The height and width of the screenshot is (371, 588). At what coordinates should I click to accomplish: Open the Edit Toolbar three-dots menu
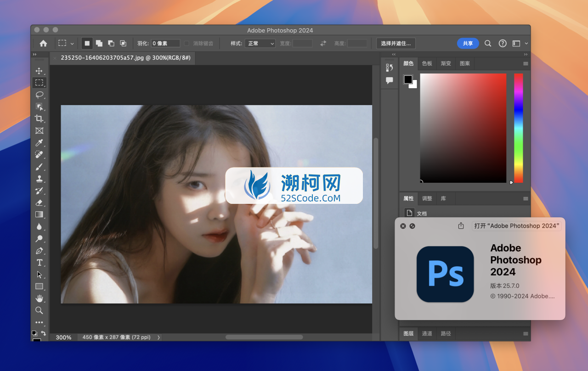[39, 322]
